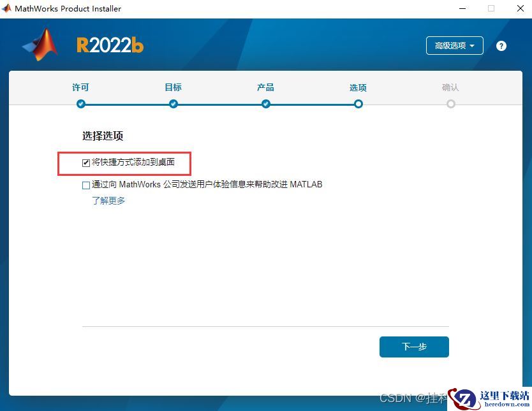Open the 了解更多 link
This screenshot has height=411, width=532.
108,201
